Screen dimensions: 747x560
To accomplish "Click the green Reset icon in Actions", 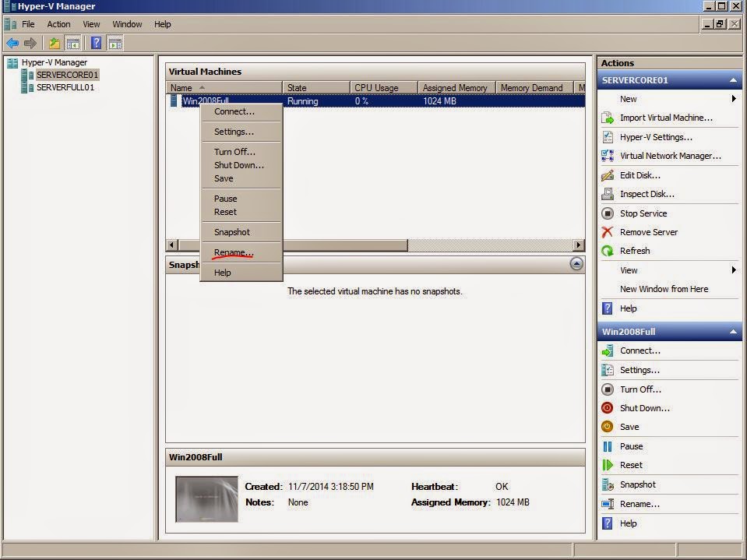I will [x=608, y=465].
